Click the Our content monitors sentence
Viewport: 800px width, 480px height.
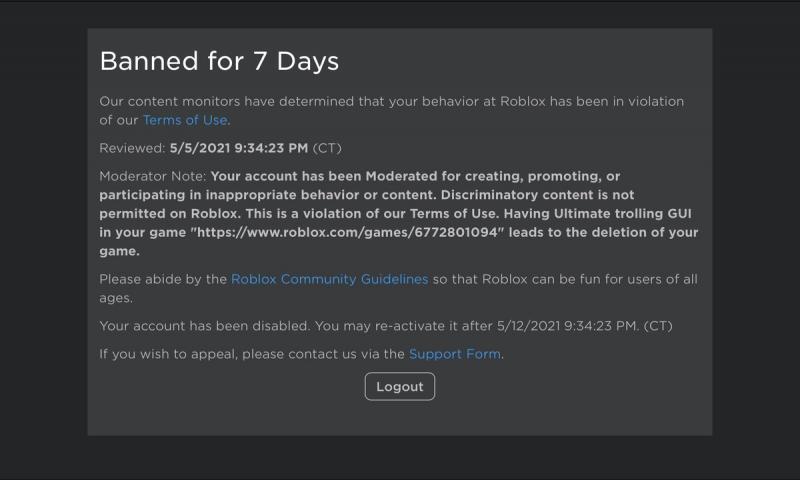click(391, 111)
